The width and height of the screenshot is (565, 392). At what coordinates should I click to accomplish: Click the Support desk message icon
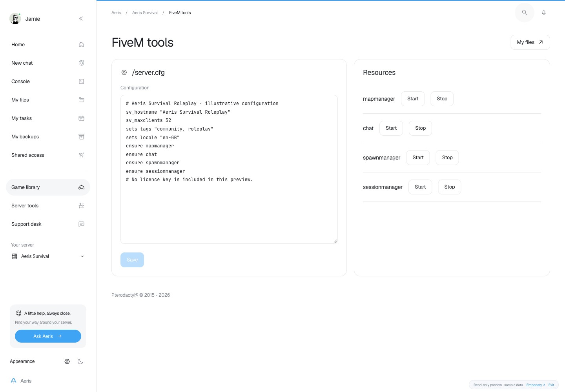pos(81,224)
